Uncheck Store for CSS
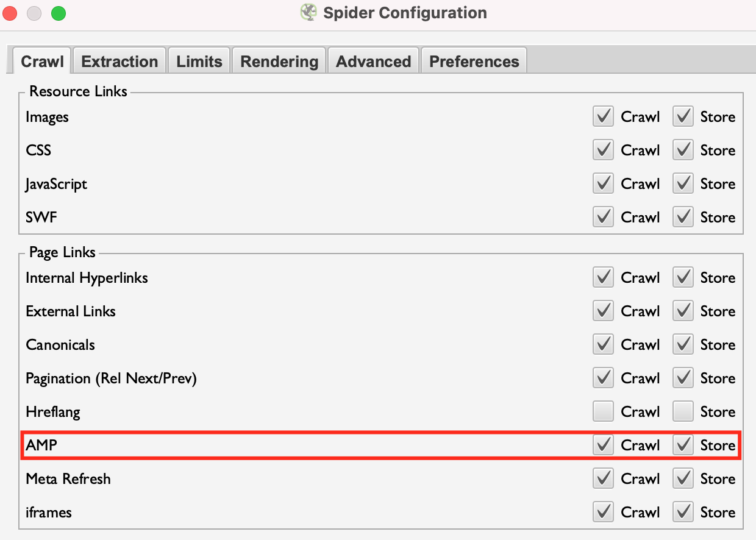This screenshot has height=540, width=756. tap(683, 150)
